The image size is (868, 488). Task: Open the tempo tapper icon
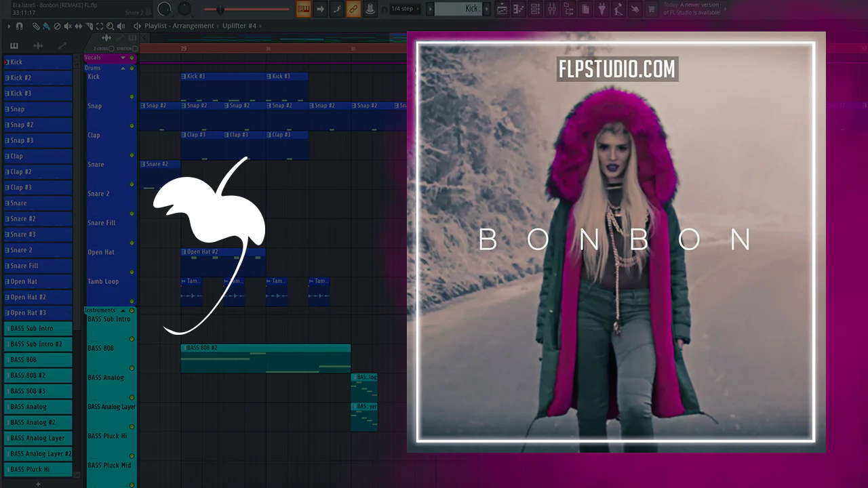[x=618, y=9]
